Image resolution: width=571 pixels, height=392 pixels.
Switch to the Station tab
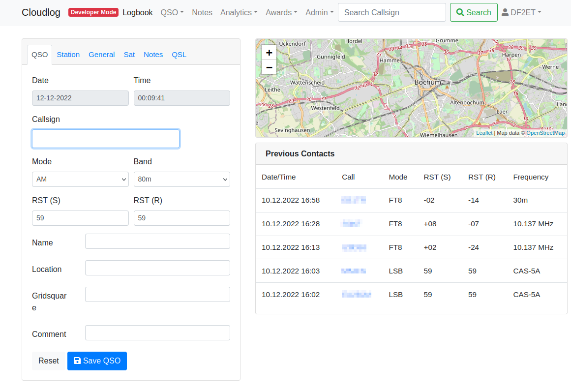(68, 54)
